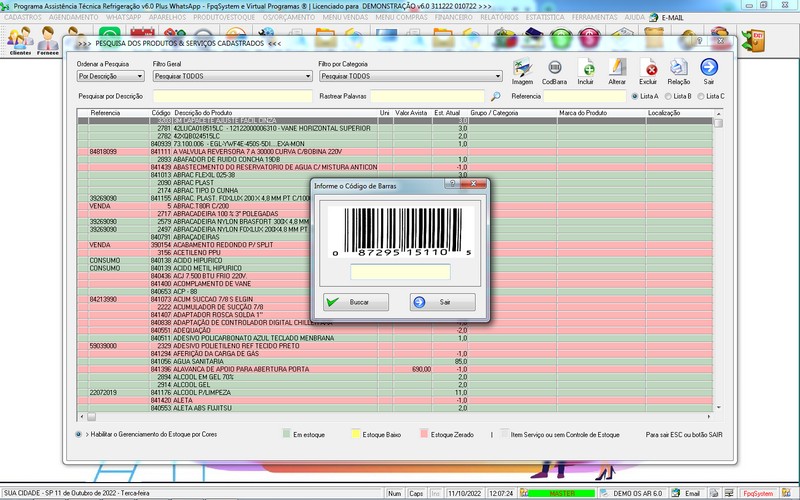Click help question mark on barcode dialog
Image resolution: width=800 pixels, height=500 pixels.
pos(452,184)
